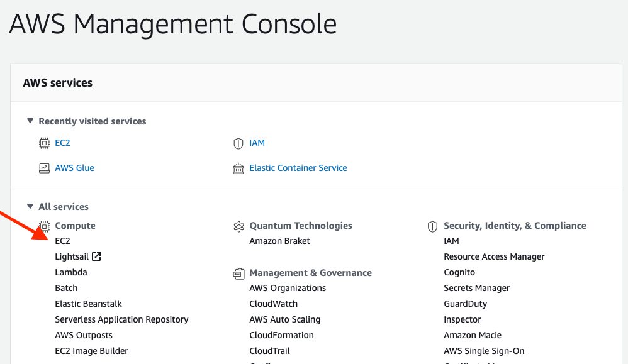This screenshot has height=364, width=628.
Task: Open GuardDuty
Action: click(x=466, y=304)
